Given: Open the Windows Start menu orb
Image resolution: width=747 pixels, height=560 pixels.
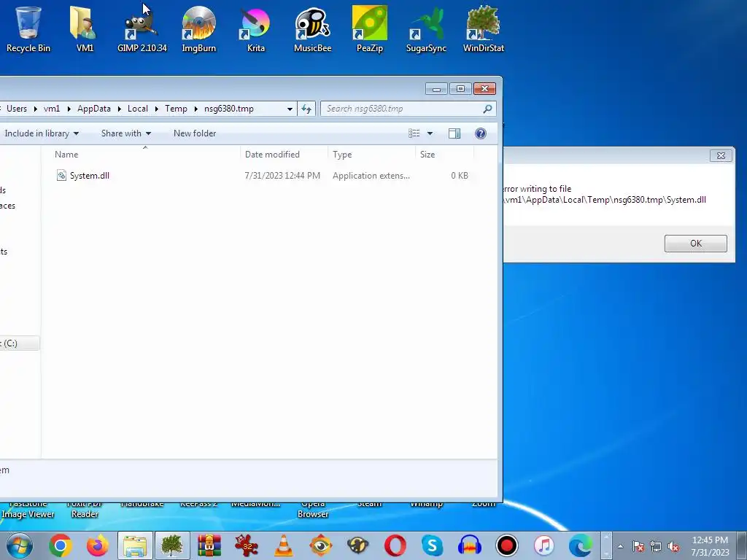Looking at the screenshot, I should 20,545.
